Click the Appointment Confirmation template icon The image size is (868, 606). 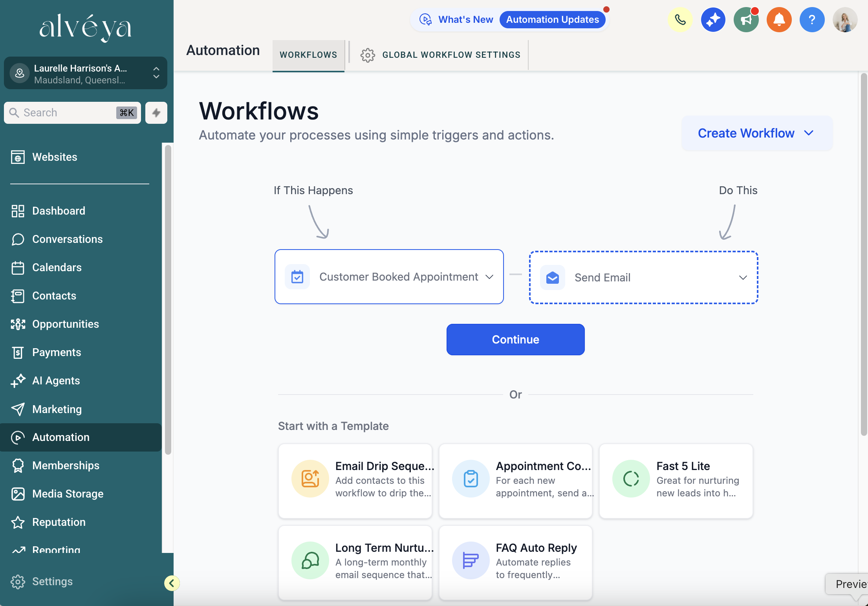tap(471, 479)
